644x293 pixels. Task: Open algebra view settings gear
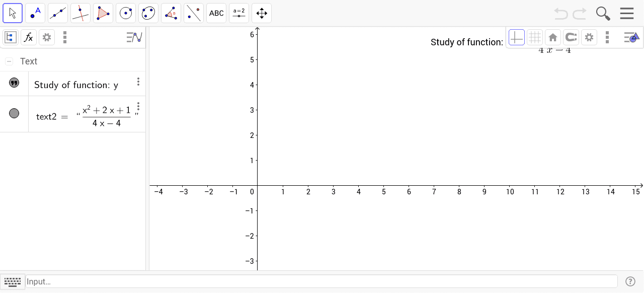click(x=47, y=37)
